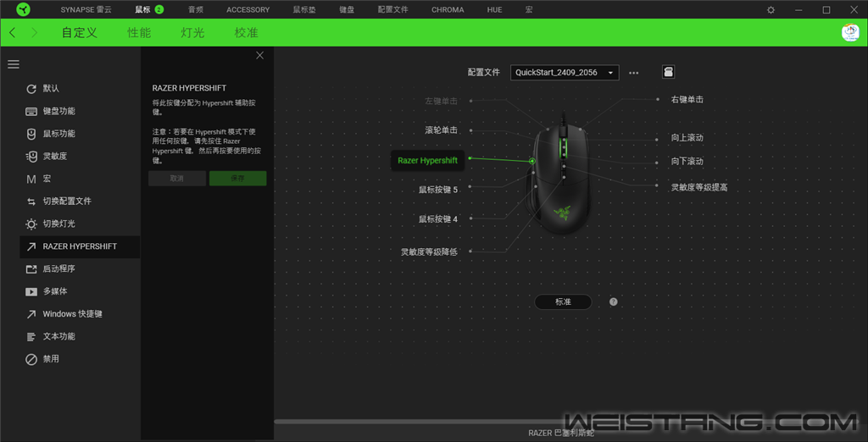868x442 pixels.
Task: Select the 灵敏度等级提高 assignment
Action: click(699, 188)
